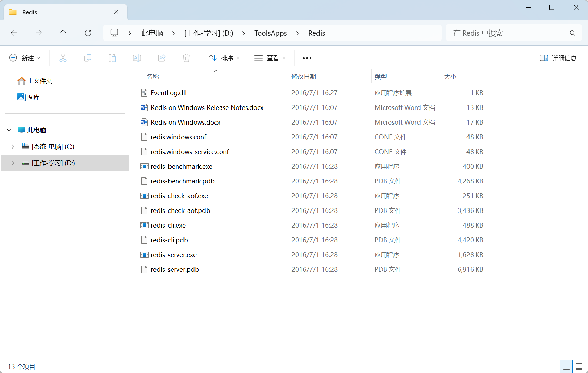Click the monitor icon in address bar

tap(114, 33)
